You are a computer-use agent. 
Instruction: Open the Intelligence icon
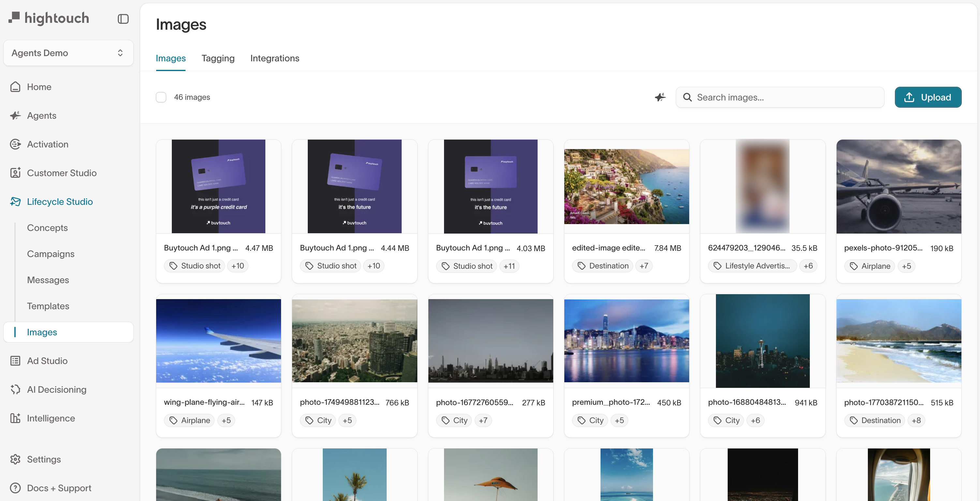15,418
